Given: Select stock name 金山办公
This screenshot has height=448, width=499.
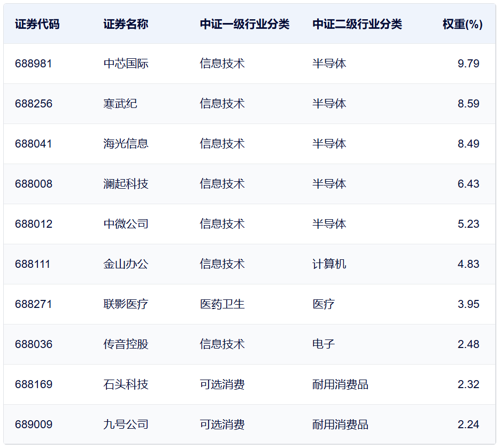Looking at the screenshot, I should pos(126,264).
